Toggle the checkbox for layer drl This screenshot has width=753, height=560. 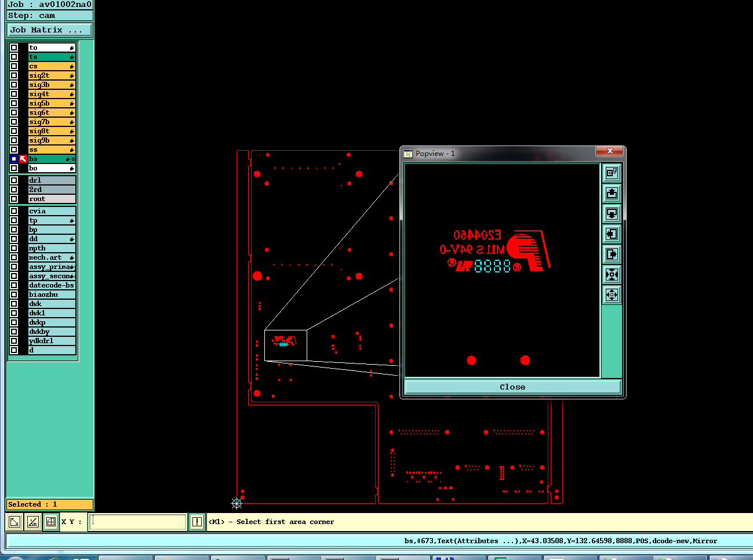tap(14, 180)
